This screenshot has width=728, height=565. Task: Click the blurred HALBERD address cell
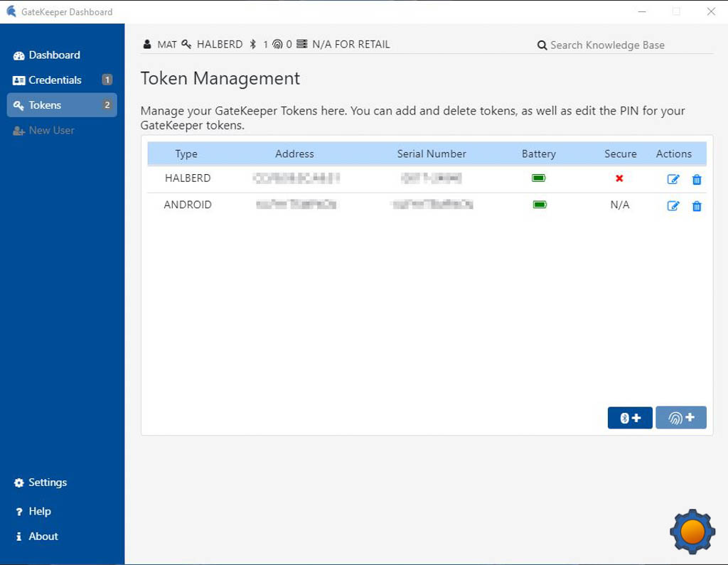point(296,178)
